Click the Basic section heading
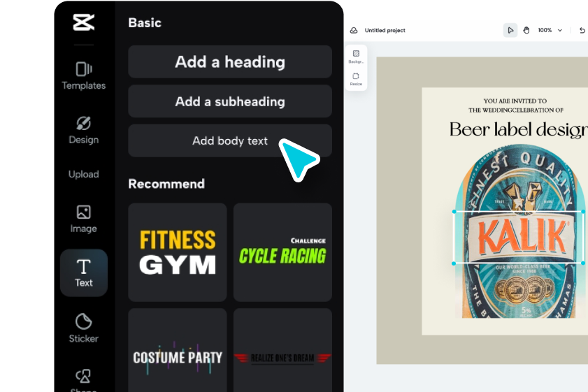This screenshot has height=392, width=588. (x=145, y=23)
